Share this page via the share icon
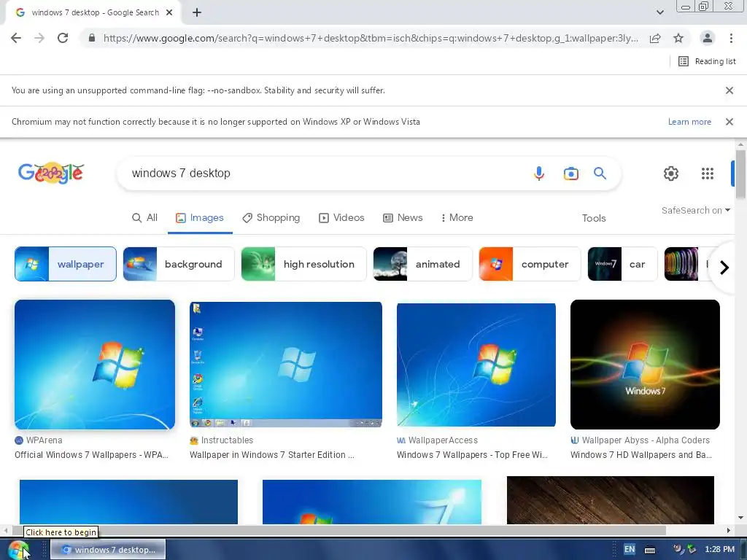Viewport: 747px width, 560px height. click(x=655, y=38)
